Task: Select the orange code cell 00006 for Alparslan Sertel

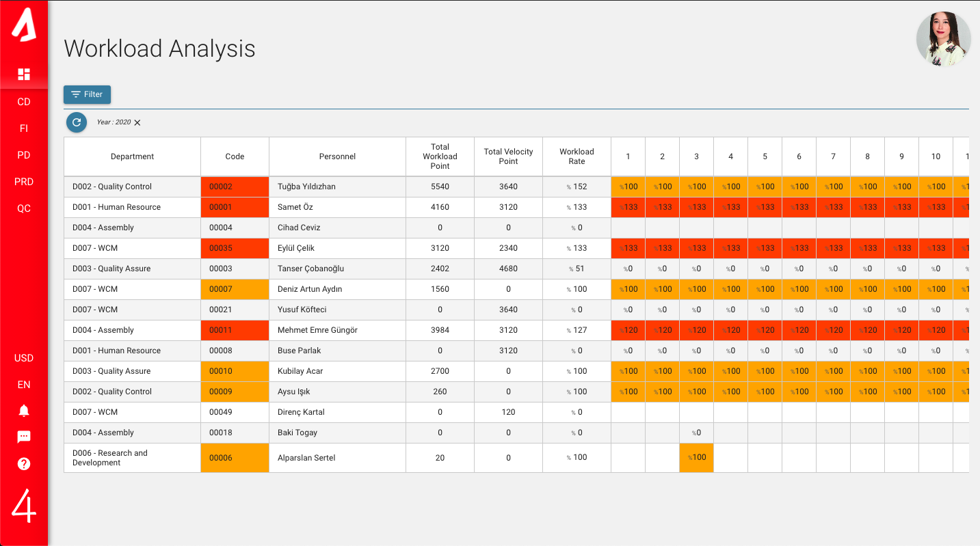Action: click(x=235, y=457)
